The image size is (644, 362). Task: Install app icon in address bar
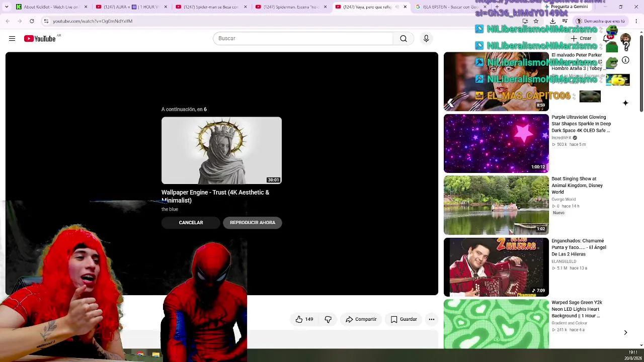tap(525, 21)
